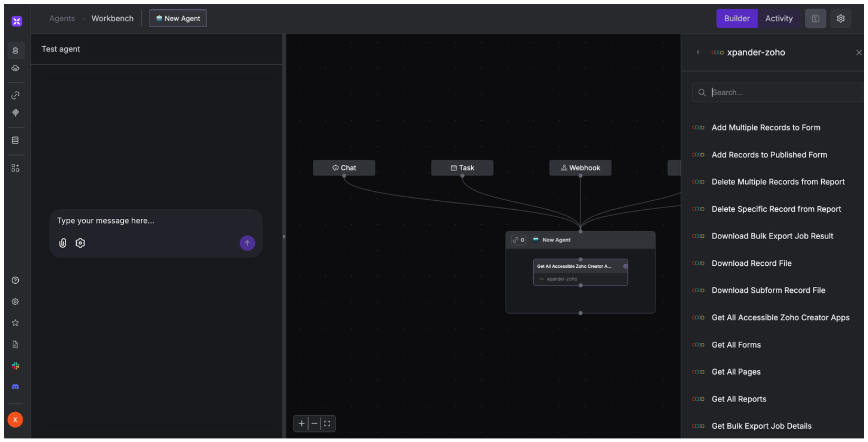The width and height of the screenshot is (868, 442).
Task: Switch to the Activity tab
Action: pyautogui.click(x=779, y=18)
